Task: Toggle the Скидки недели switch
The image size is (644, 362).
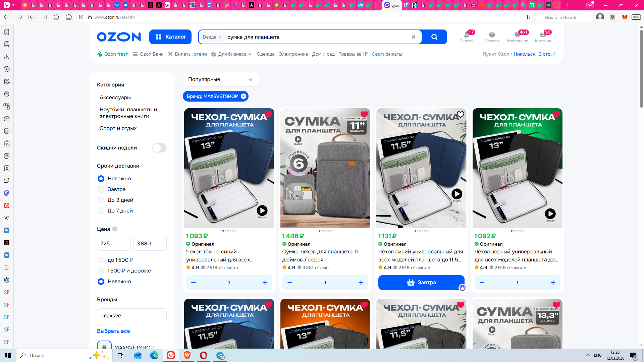Action: click(x=159, y=148)
